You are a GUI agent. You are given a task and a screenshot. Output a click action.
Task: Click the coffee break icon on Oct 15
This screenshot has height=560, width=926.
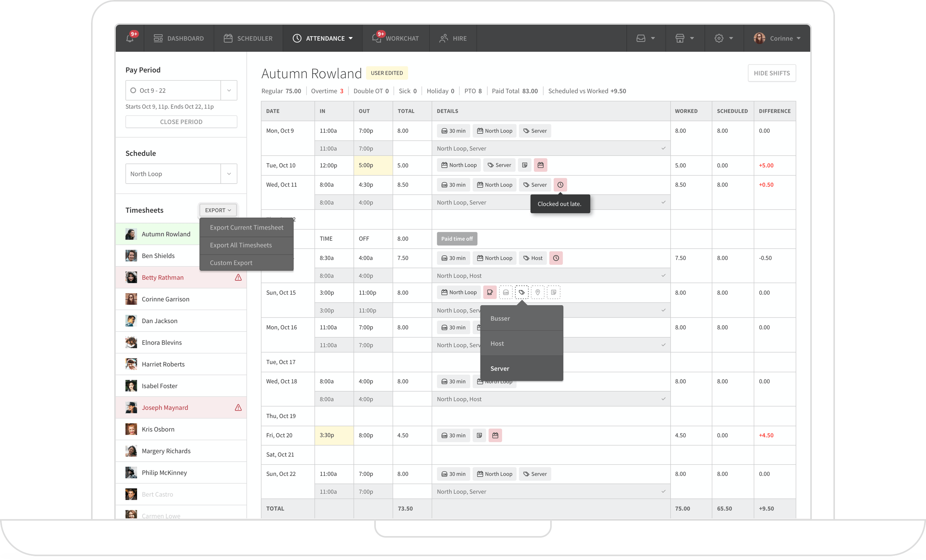[x=490, y=292]
